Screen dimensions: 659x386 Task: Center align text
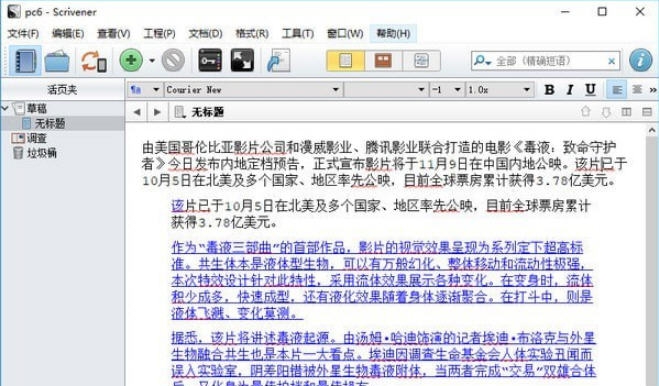click(x=637, y=90)
